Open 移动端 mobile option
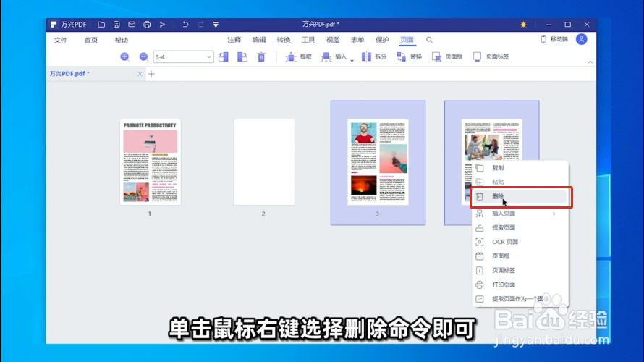Image resolution: width=644 pixels, height=362 pixels. tap(554, 39)
